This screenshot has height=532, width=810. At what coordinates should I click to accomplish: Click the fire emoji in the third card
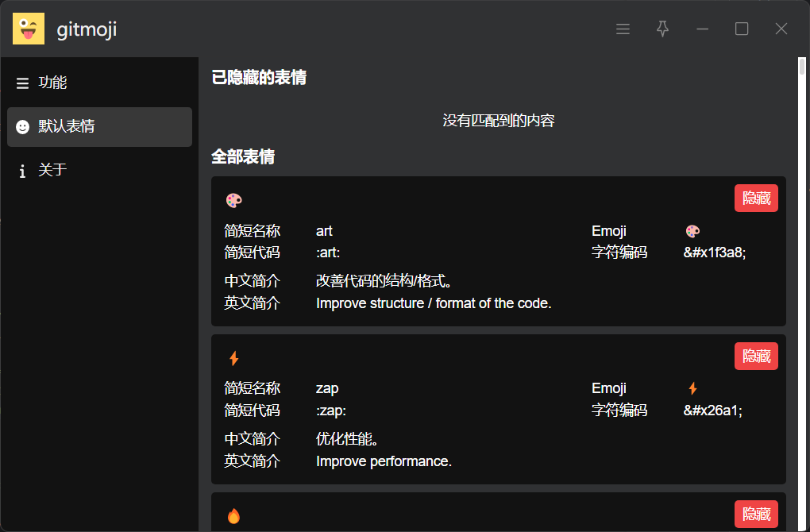coord(234,516)
